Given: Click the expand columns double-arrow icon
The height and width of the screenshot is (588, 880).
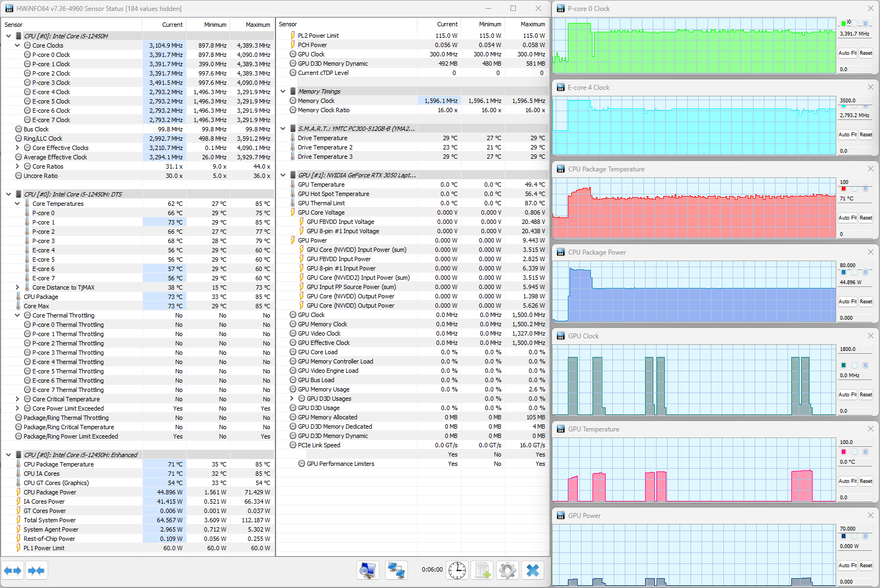Looking at the screenshot, I should (13, 570).
